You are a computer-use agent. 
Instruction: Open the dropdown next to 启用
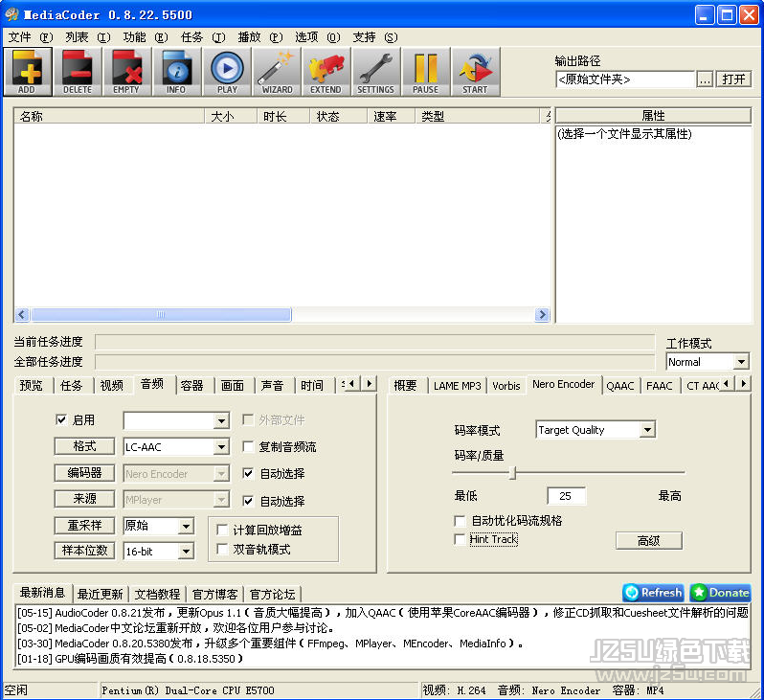tap(221, 420)
